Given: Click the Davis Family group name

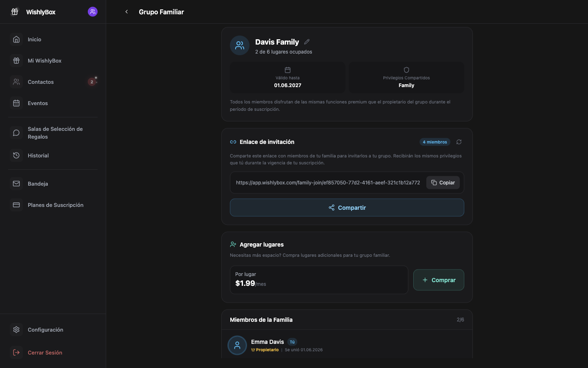Looking at the screenshot, I should 277,42.
